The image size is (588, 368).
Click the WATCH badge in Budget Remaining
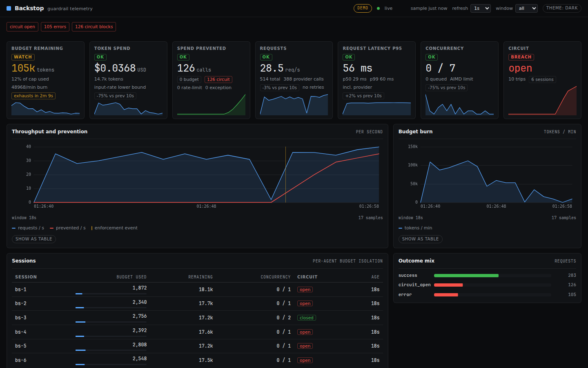pos(23,57)
